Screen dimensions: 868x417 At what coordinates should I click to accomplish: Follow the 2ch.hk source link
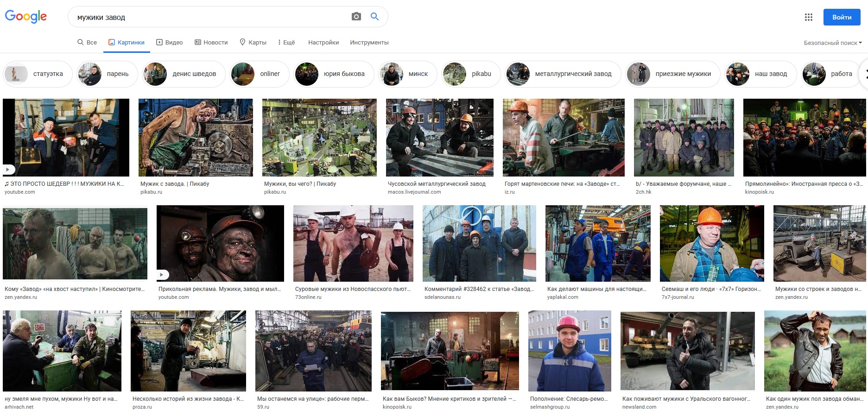click(643, 192)
